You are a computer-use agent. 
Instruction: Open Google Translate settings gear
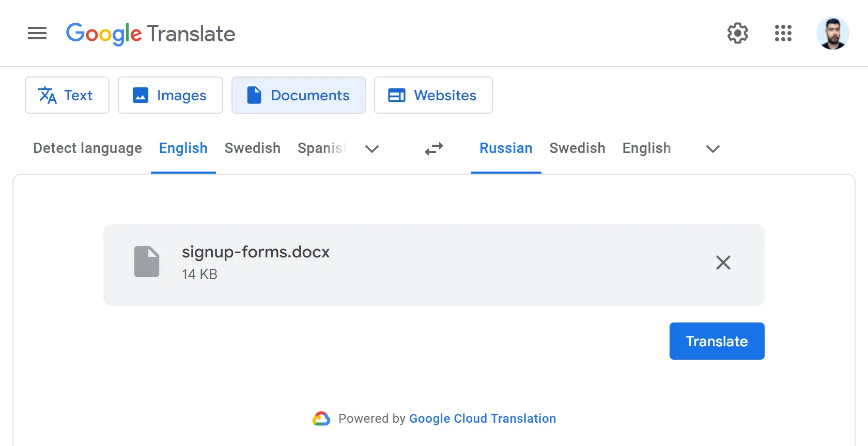click(737, 33)
